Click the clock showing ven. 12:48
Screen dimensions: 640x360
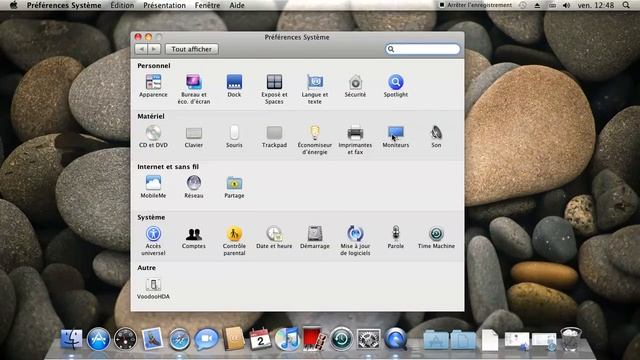pos(596,5)
